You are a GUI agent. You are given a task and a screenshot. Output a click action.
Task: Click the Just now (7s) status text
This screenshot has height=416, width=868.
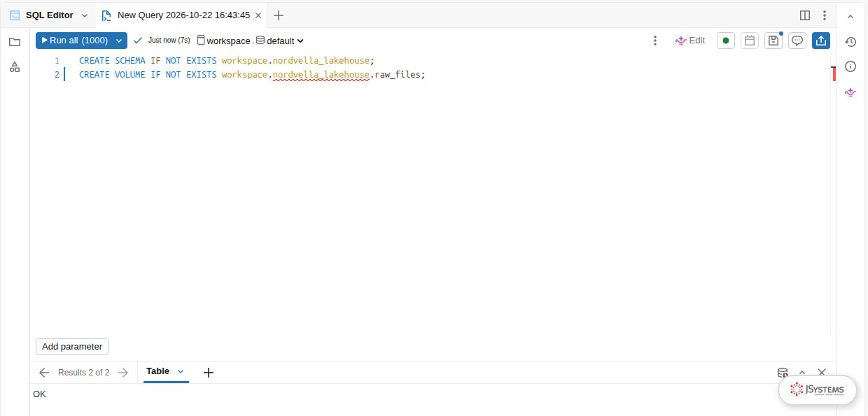pos(169,41)
